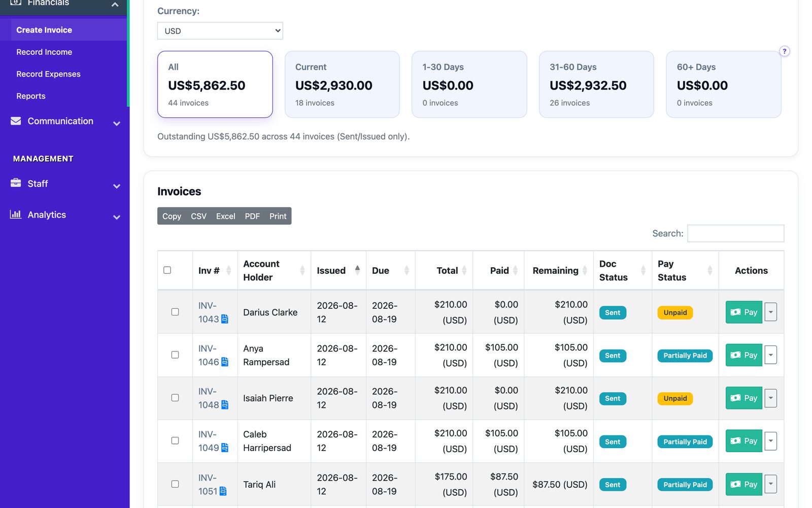Pay Anya Rampersad's invoice

[x=743, y=355]
